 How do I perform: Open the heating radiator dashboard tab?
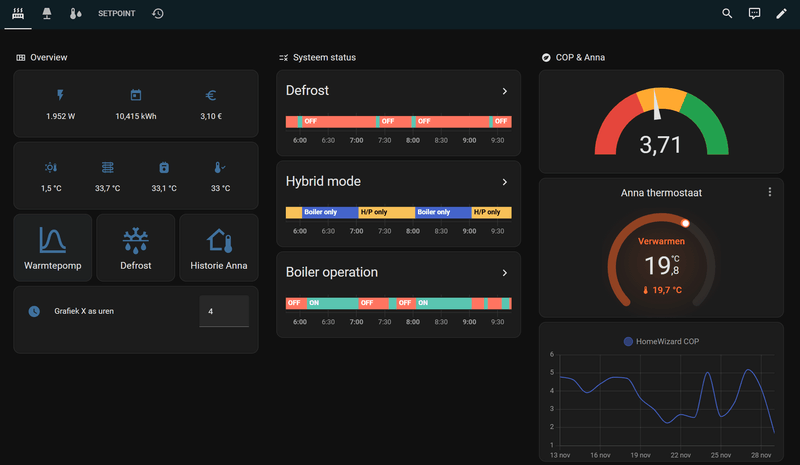click(18, 14)
